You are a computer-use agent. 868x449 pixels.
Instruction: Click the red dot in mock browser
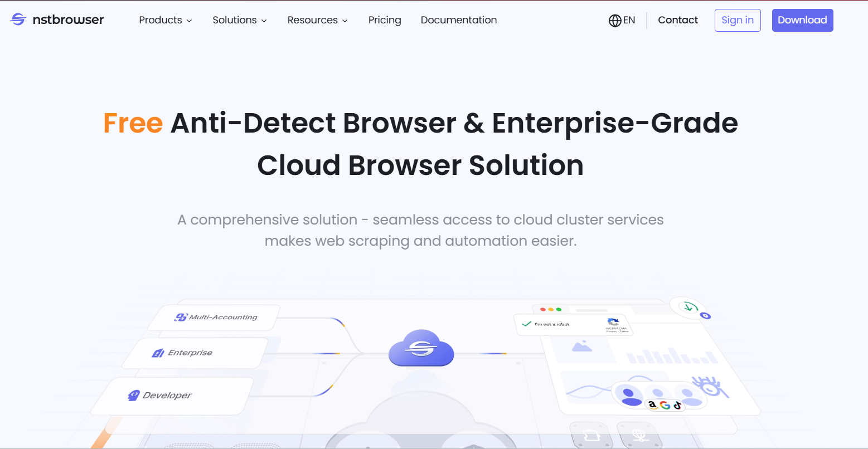544,309
